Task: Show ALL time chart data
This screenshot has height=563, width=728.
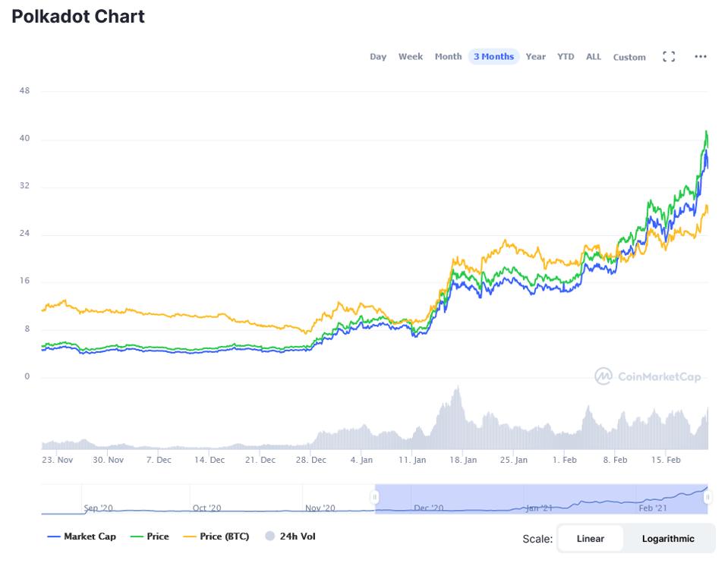Action: tap(594, 57)
